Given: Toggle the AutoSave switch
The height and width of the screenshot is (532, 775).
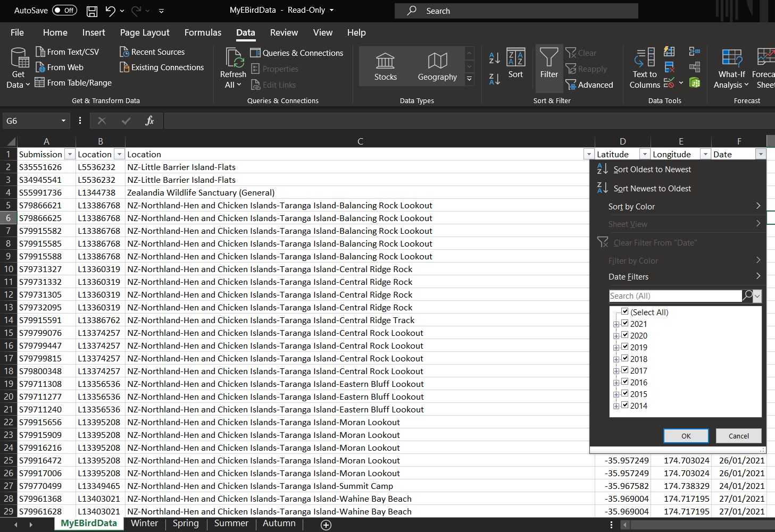Looking at the screenshot, I should pos(64,11).
